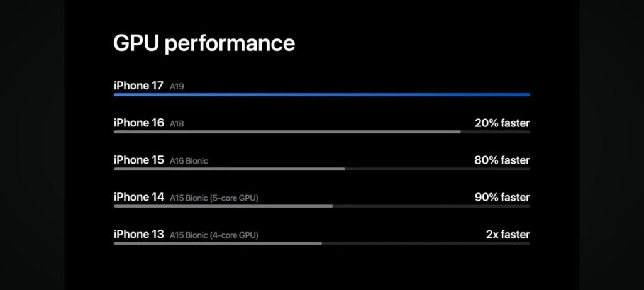
Task: Select the iPhone 14 label
Action: point(139,197)
